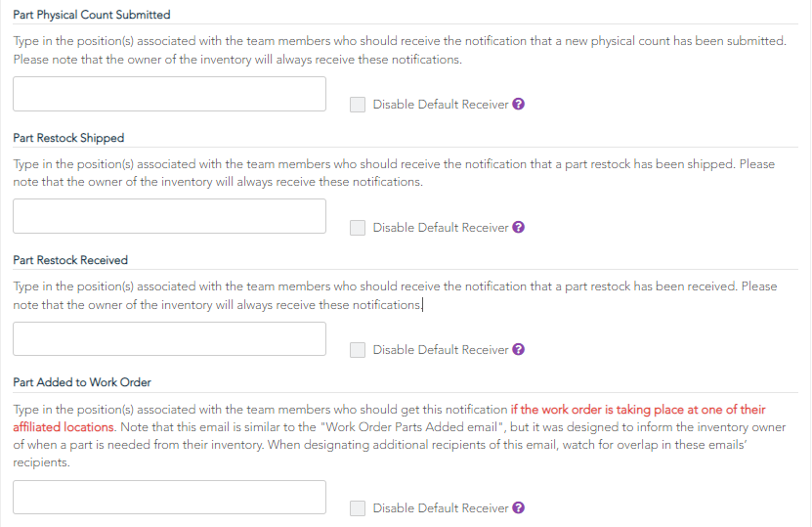The image size is (812, 527).
Task: Click the positions input under Part Restock Shipped
Action: tap(169, 216)
